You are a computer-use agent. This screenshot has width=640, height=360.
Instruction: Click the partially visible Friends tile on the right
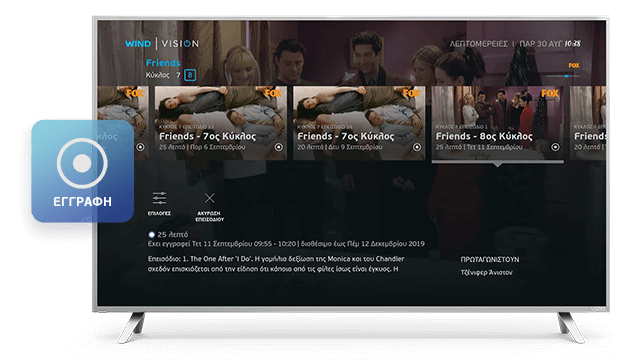pos(588,123)
